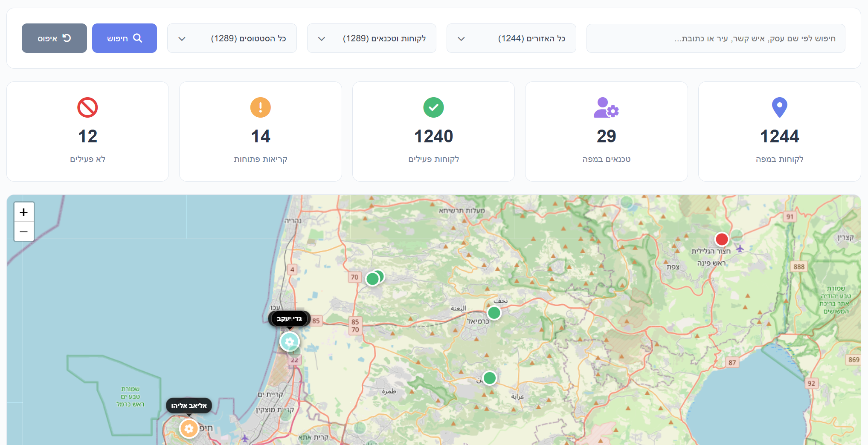The height and width of the screenshot is (445, 868).
Task: Open the 14 קריאות פתוחות stat card
Action: (x=260, y=131)
